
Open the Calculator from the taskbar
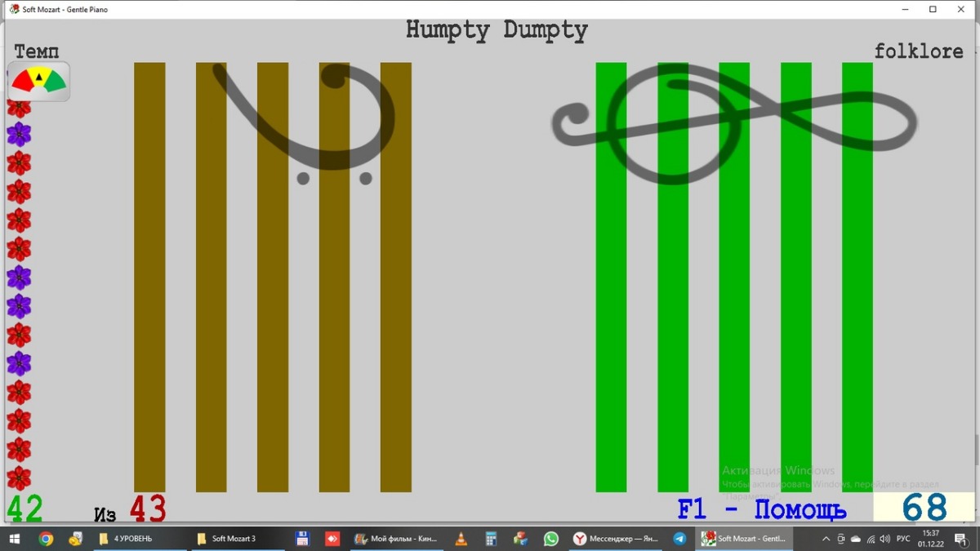(x=491, y=539)
